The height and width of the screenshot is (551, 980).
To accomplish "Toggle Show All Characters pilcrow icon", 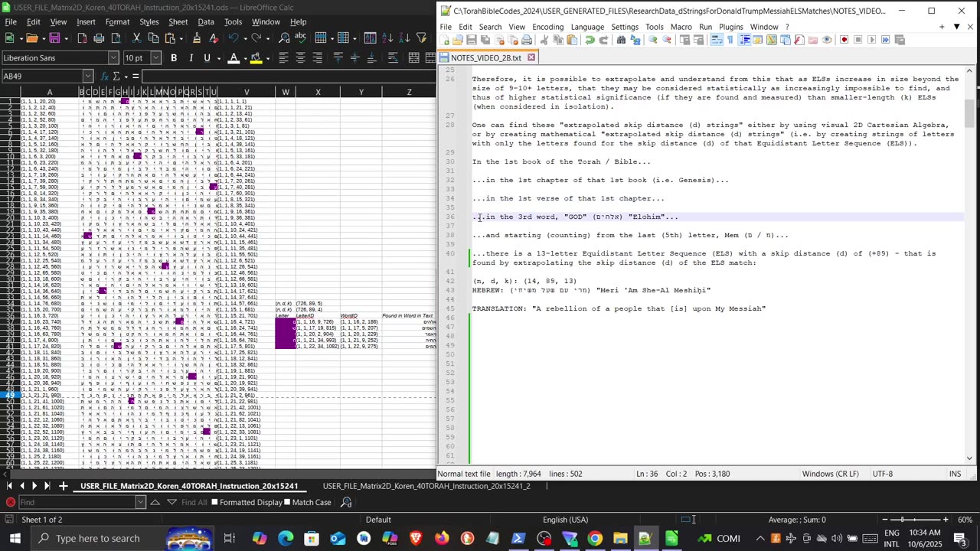I will (x=730, y=40).
